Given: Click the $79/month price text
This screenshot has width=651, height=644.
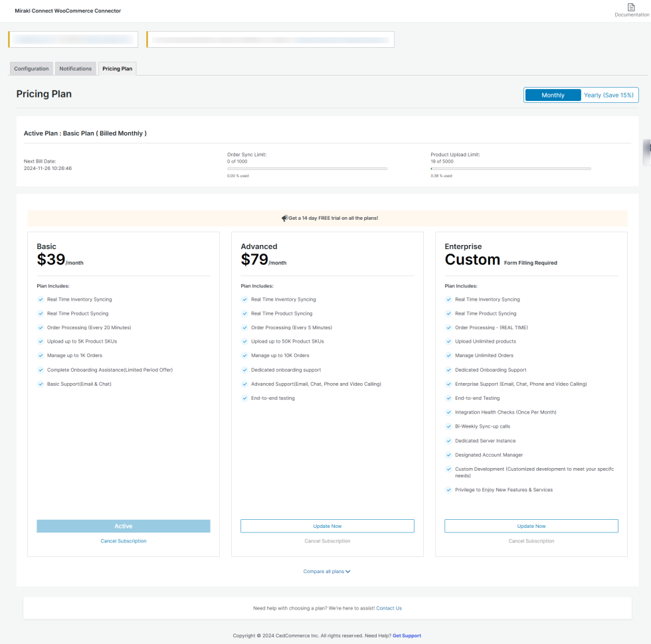Looking at the screenshot, I should coord(264,260).
